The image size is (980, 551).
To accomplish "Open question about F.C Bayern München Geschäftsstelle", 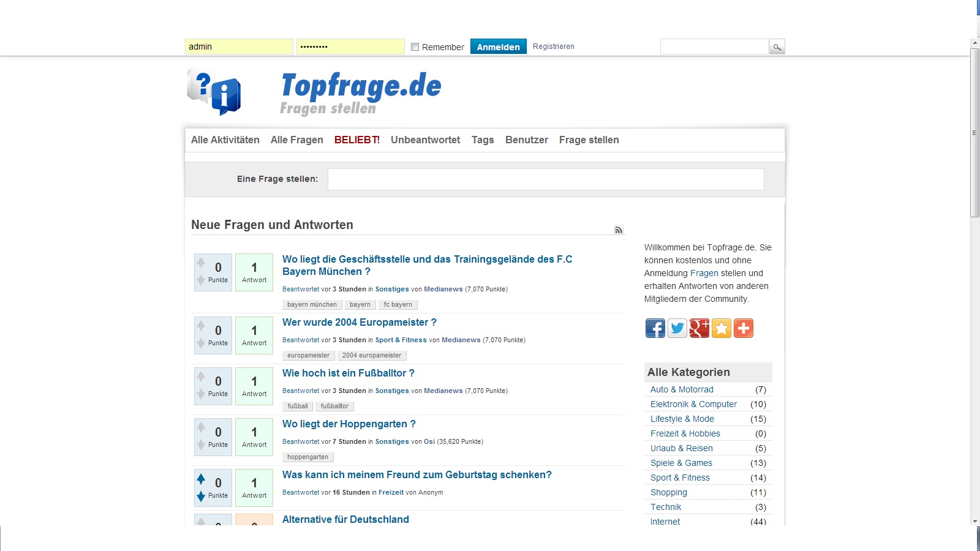I will [428, 265].
